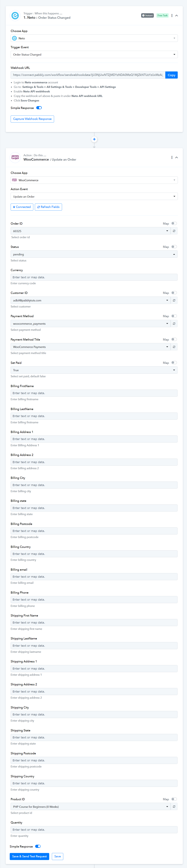Open the Trigger Event dropdown
The image size is (187, 868).
coord(94,54)
